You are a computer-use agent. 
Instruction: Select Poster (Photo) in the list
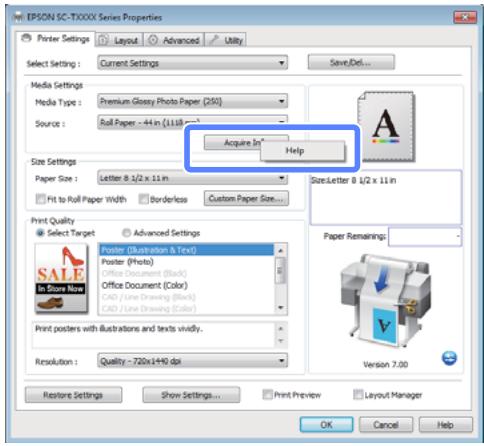pyautogui.click(x=187, y=262)
